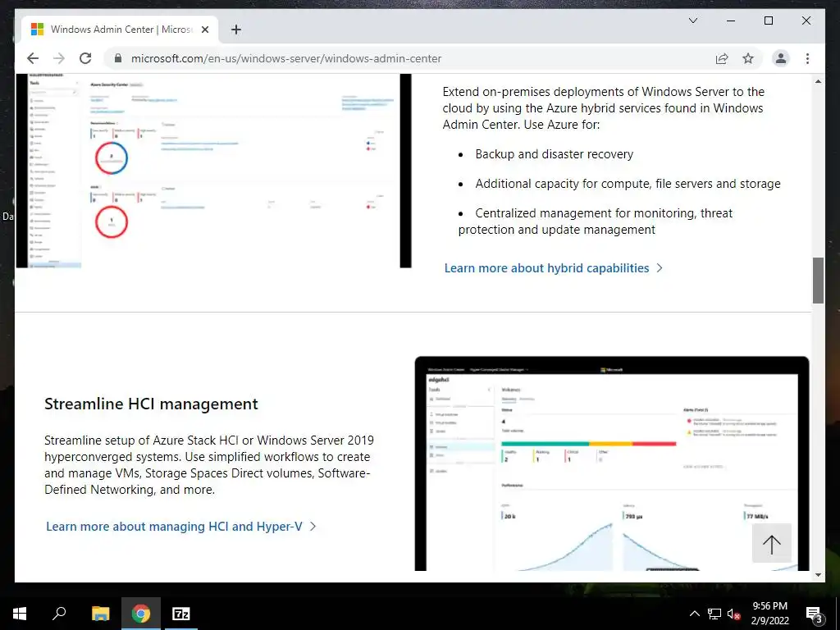Image resolution: width=840 pixels, height=630 pixels.
Task: Open 7-Zip from the taskbar
Action: tap(180, 614)
